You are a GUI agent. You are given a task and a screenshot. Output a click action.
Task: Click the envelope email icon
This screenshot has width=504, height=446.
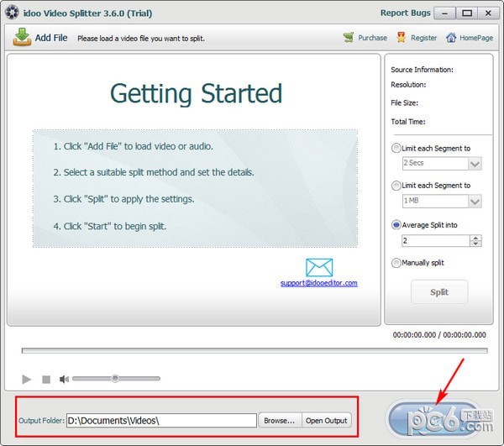[x=319, y=267]
